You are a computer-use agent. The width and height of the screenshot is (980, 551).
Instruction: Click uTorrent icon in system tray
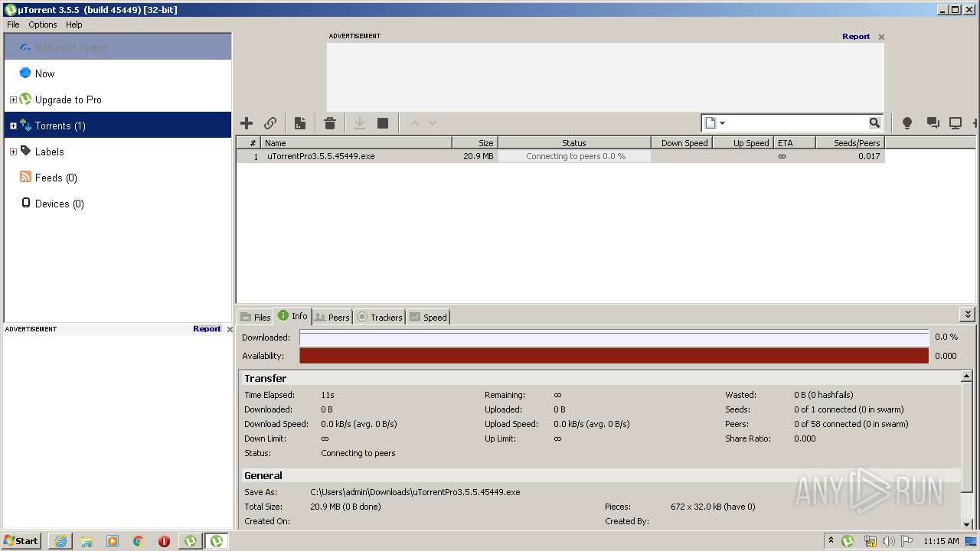pos(848,541)
